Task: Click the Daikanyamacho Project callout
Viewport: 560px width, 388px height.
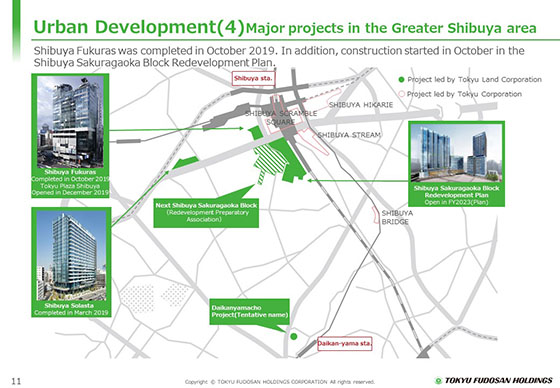Action: coord(249,312)
